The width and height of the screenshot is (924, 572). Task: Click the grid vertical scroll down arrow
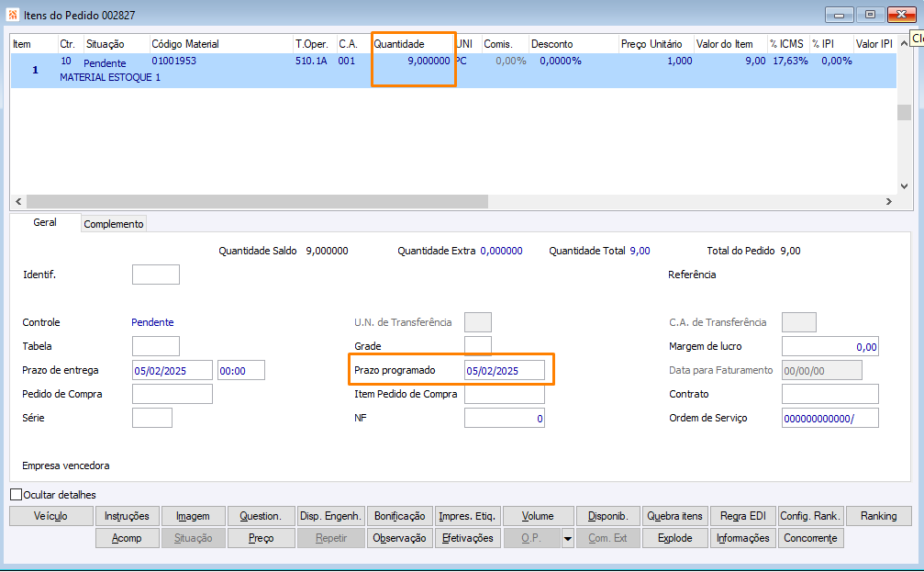click(904, 186)
